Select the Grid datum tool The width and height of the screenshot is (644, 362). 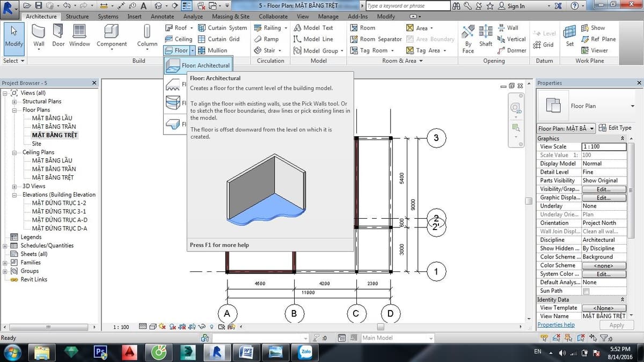[543, 45]
